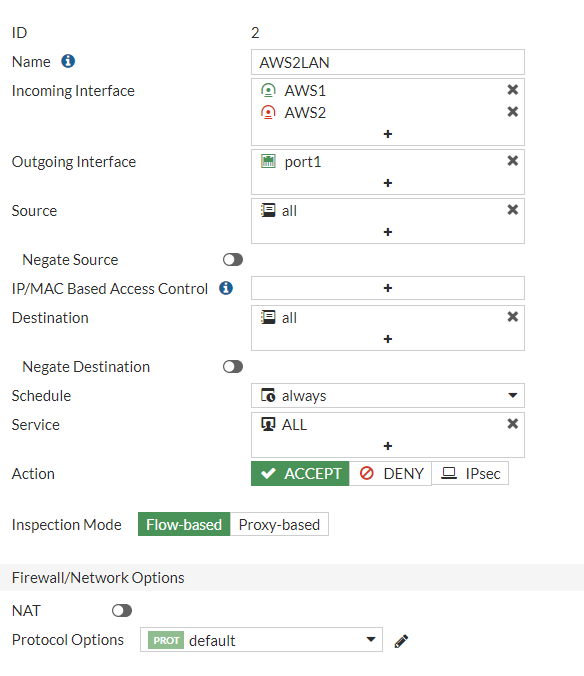The width and height of the screenshot is (584, 676).
Task: Set Action to DENY
Action: 390,473
